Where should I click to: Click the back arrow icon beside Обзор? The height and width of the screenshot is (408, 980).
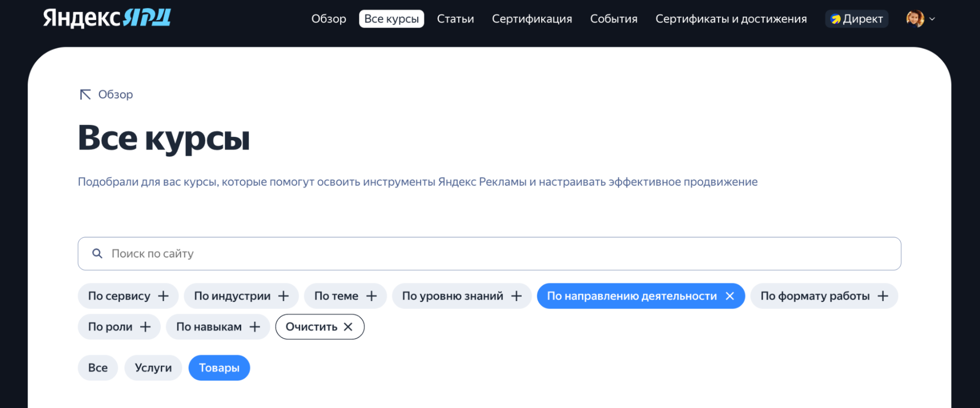click(x=85, y=94)
